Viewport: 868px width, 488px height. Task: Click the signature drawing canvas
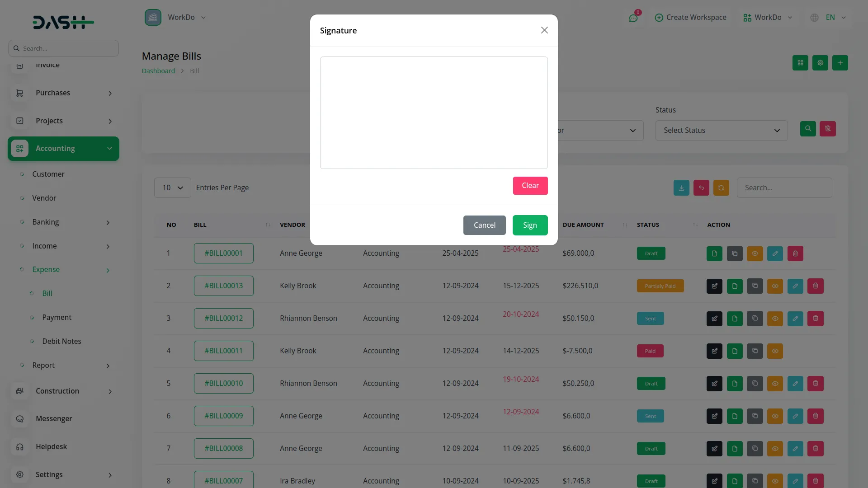[434, 113]
